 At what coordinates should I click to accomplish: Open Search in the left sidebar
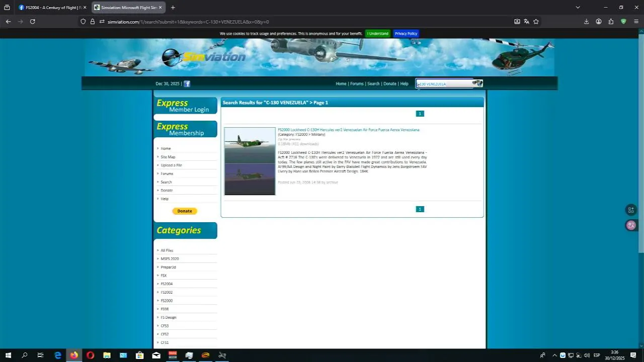(166, 182)
